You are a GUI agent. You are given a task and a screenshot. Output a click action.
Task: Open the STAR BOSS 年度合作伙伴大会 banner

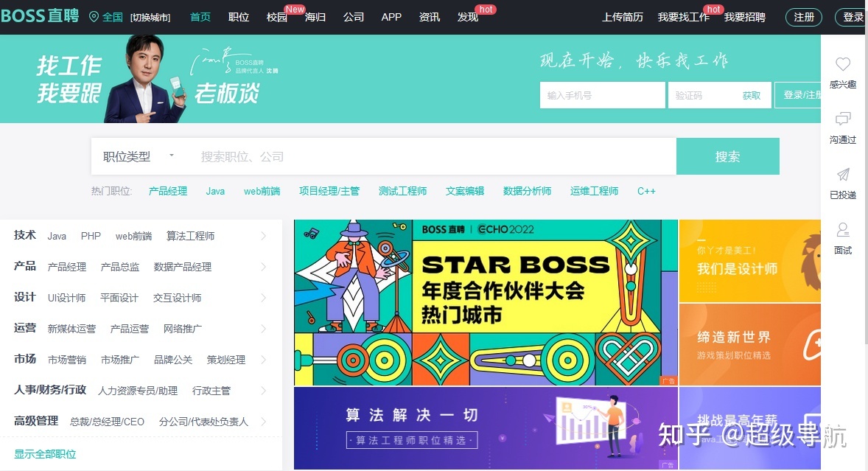click(x=486, y=302)
